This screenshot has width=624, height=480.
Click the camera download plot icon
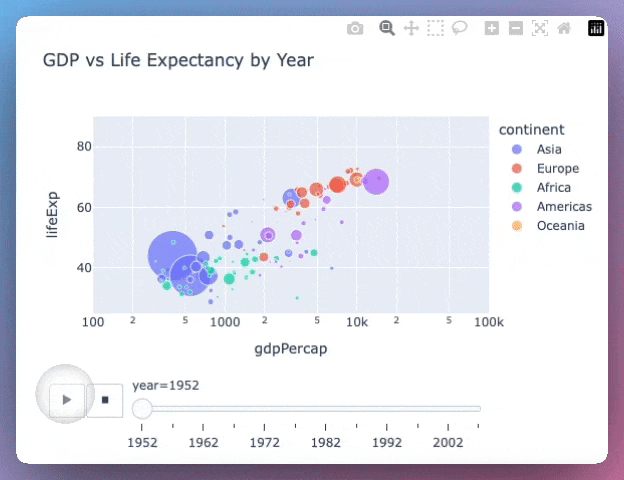click(x=355, y=29)
